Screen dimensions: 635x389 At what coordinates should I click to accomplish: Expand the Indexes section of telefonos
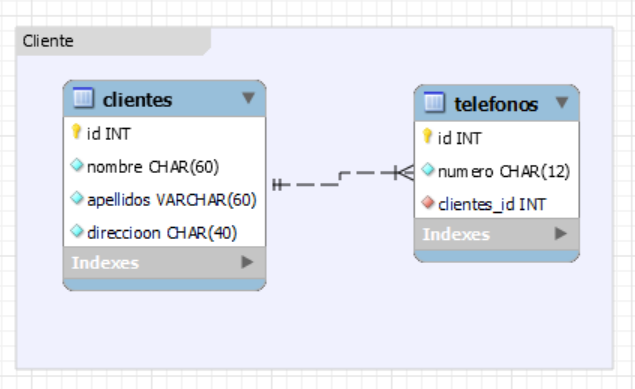tap(560, 233)
